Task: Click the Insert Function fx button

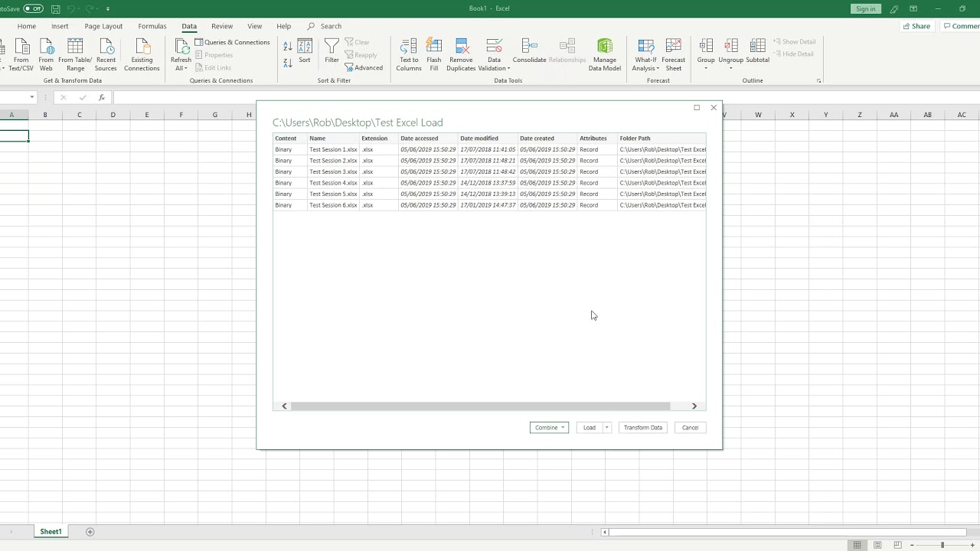Action: click(101, 97)
